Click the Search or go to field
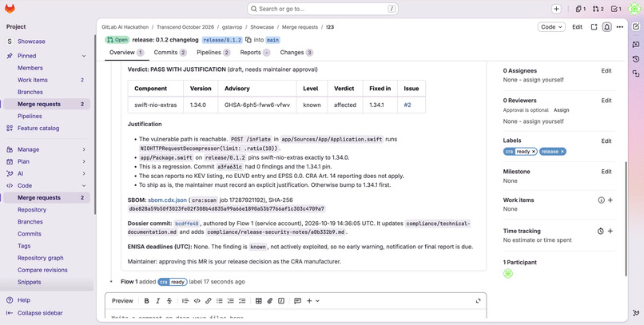Viewport: 644px width, 325px height. 323,9
